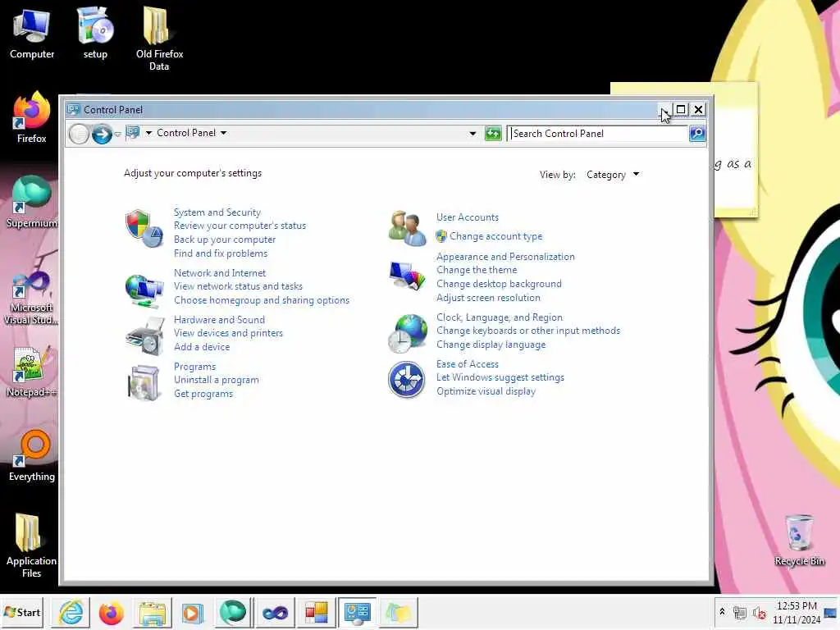Click the Search Control Panel field
The image size is (840, 630).
(x=597, y=134)
